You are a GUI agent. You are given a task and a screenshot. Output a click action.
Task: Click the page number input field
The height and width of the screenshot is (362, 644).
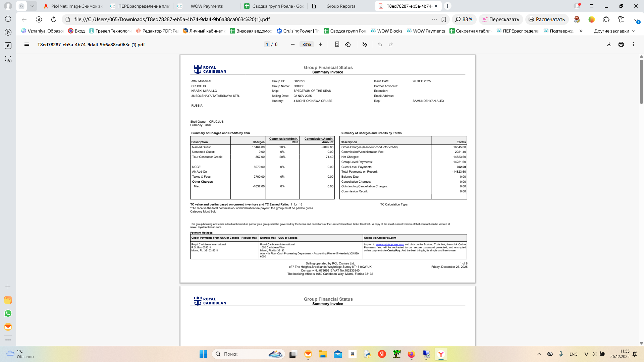tap(267, 44)
